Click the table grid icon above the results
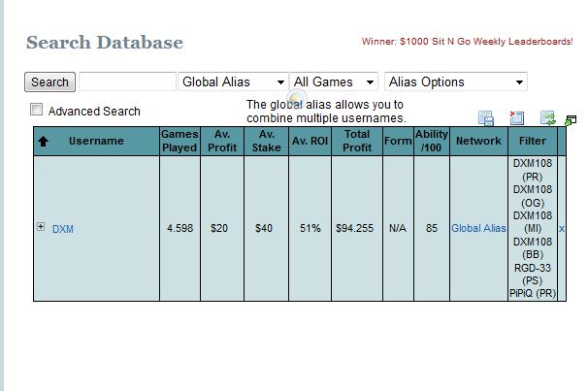 click(x=486, y=118)
